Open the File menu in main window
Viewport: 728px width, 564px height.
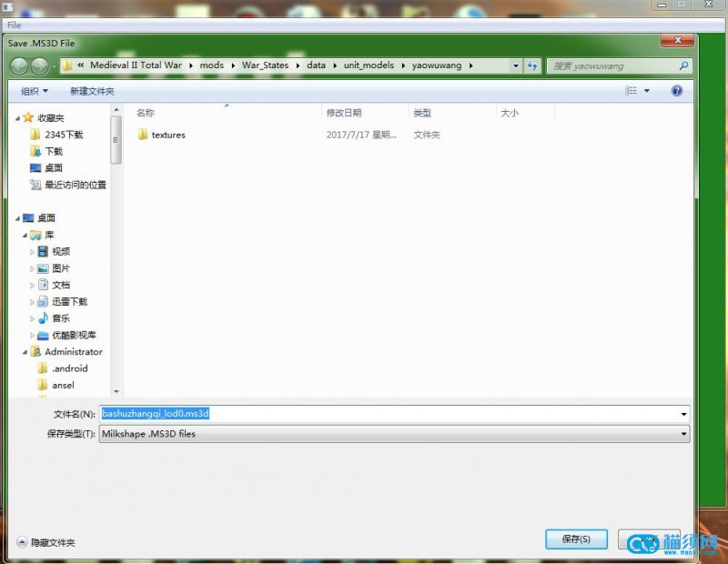tap(14, 25)
